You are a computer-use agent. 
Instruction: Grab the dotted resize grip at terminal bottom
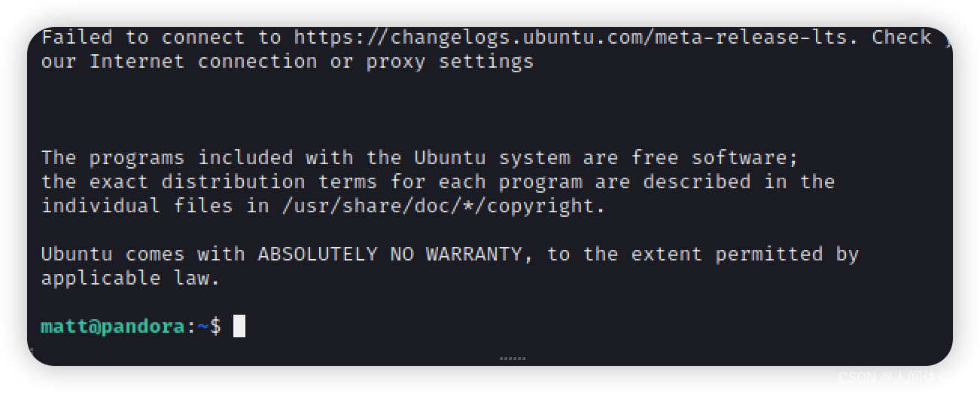click(513, 358)
